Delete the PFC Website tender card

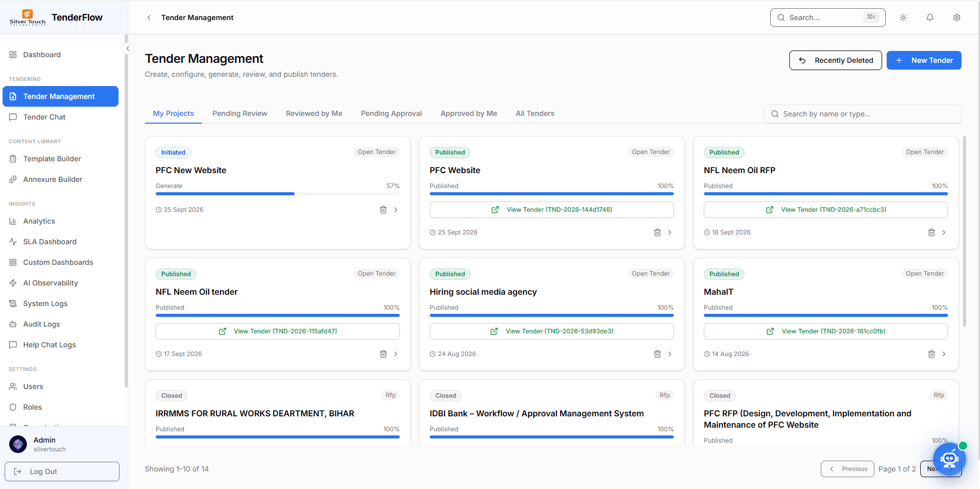point(657,232)
